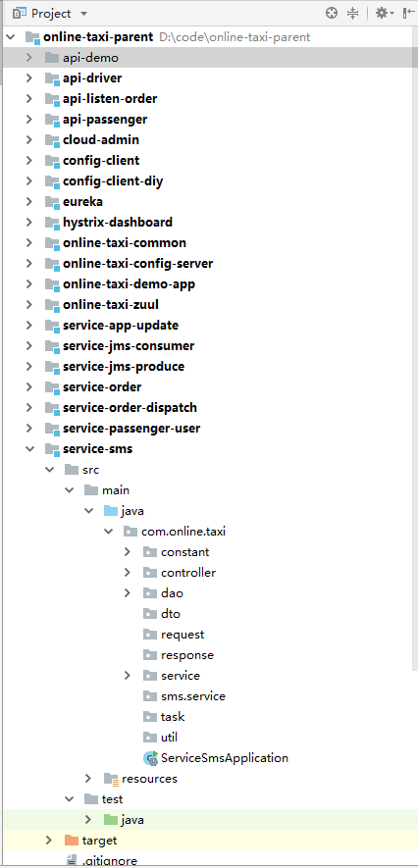The image size is (418, 868).
Task: Click the resources folder icon
Action: (111, 779)
